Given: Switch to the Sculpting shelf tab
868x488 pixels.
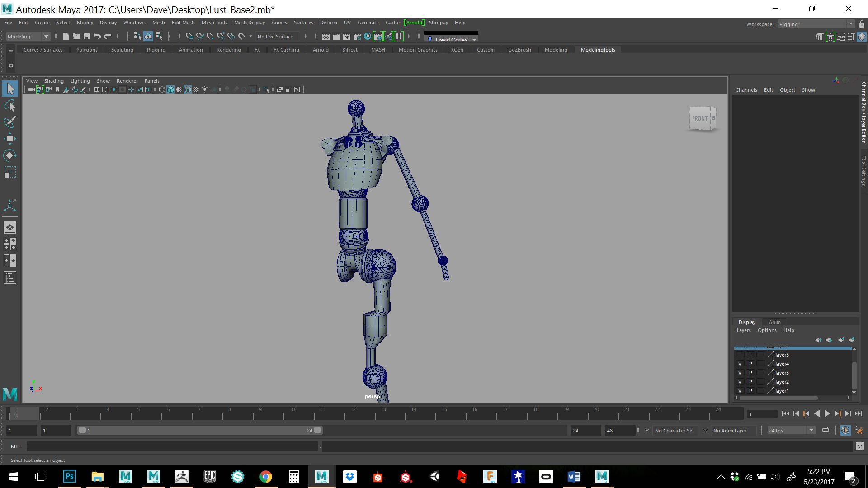Looking at the screenshot, I should (122, 50).
